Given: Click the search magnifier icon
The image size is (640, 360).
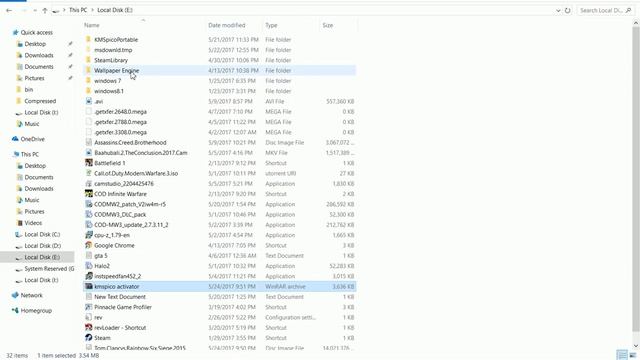Looking at the screenshot, I should point(629,10).
